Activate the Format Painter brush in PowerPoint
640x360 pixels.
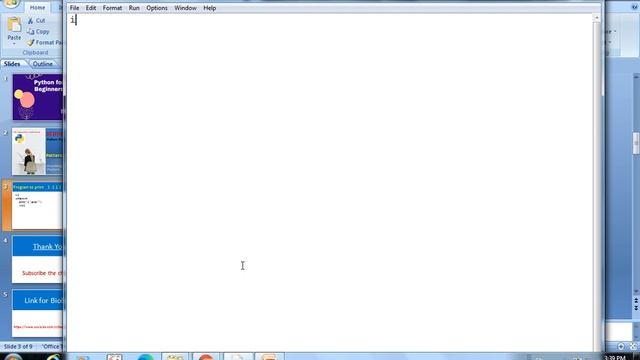point(31,42)
